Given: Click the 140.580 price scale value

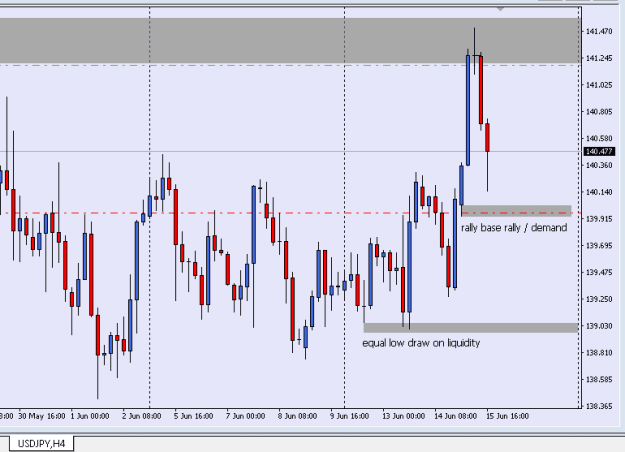Looking at the screenshot, I should tap(599, 138).
